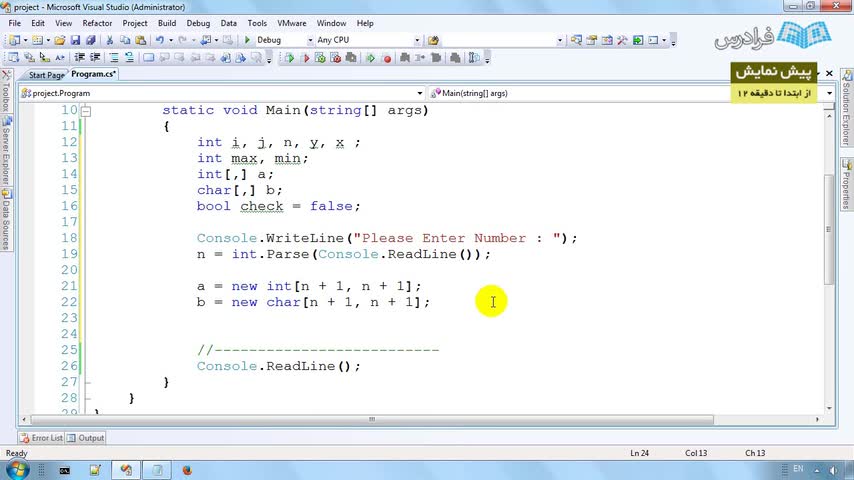854x480 pixels.
Task: Open Solution Explorer from the toolbar icon
Action: (576, 40)
